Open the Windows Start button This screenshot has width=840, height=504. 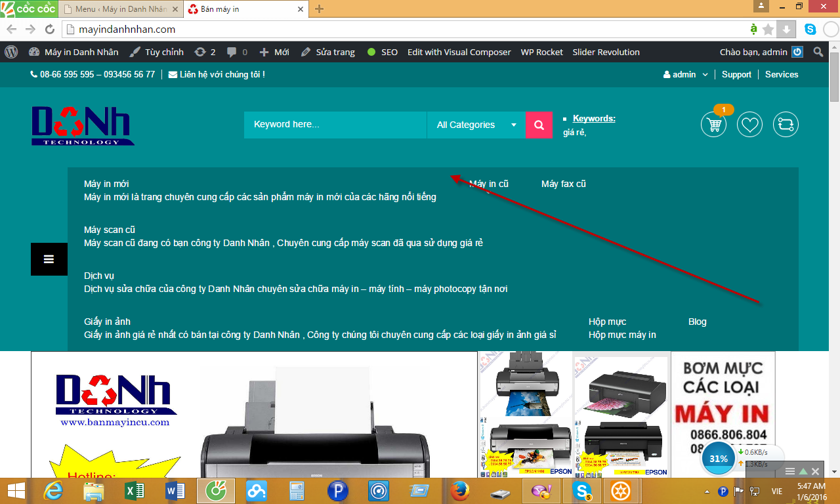point(16,491)
